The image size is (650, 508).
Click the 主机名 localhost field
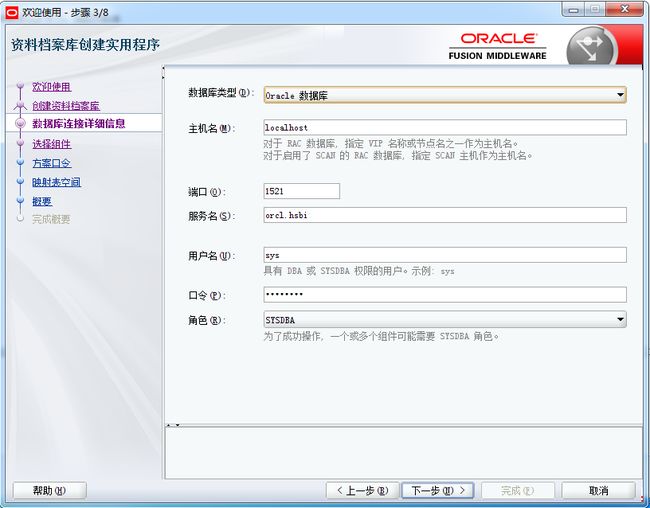click(445, 128)
